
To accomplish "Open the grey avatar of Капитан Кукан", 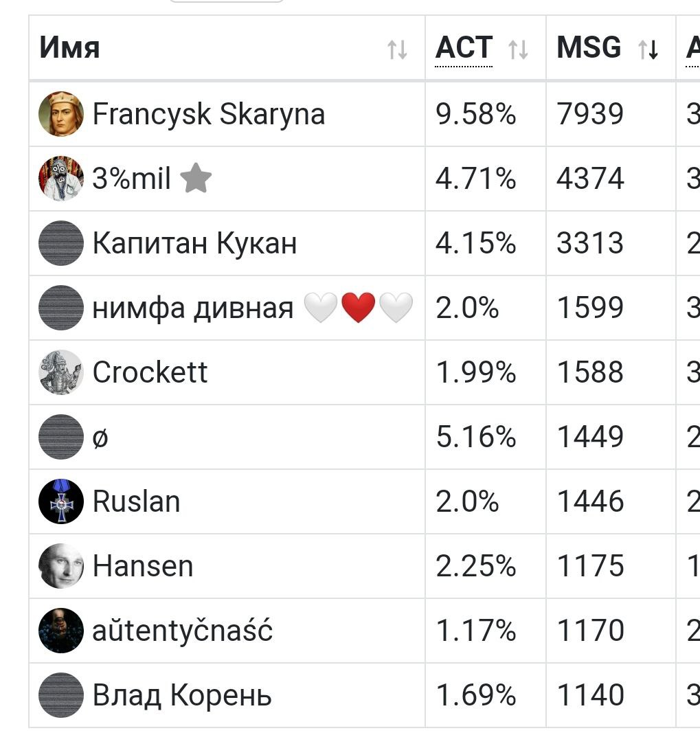I will pyautogui.click(x=61, y=243).
